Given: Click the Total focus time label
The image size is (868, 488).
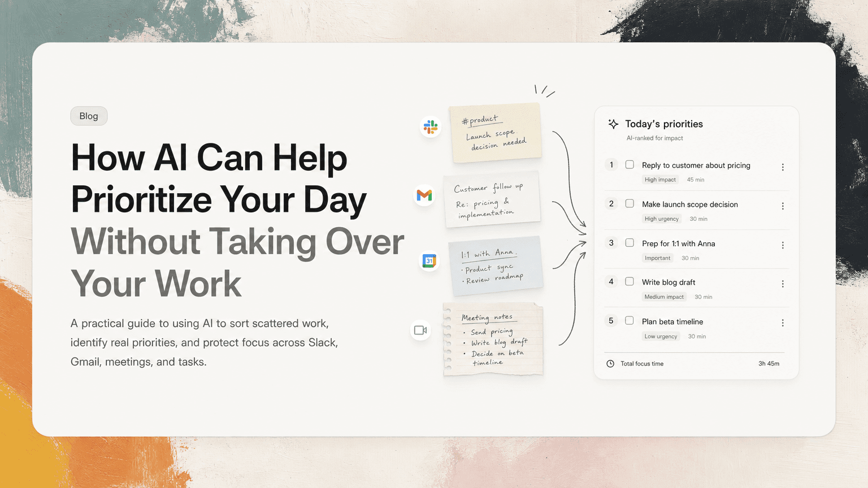Looking at the screenshot, I should click(x=642, y=364).
